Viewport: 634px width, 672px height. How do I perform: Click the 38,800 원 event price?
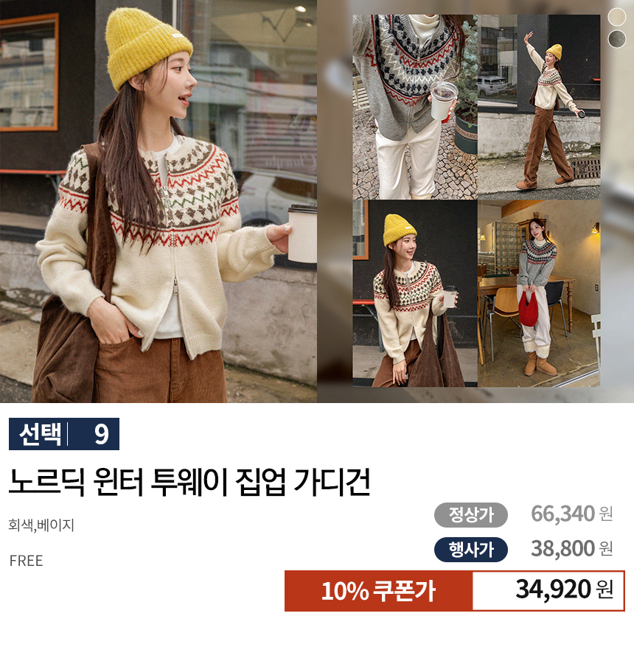(x=572, y=548)
